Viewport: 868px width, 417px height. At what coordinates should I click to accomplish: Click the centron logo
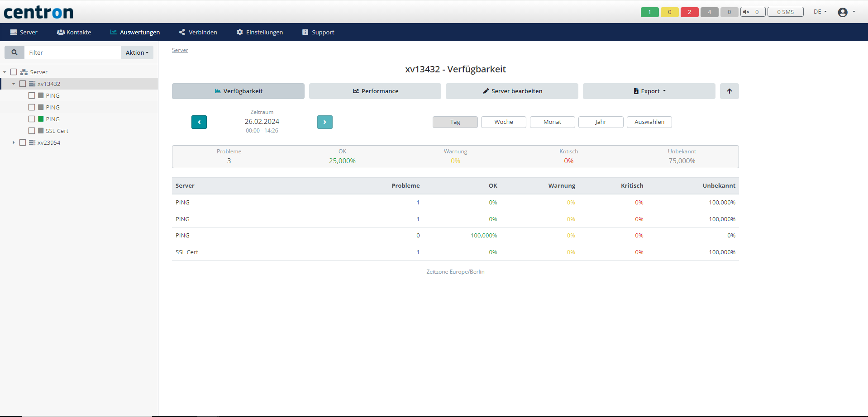pos(38,12)
